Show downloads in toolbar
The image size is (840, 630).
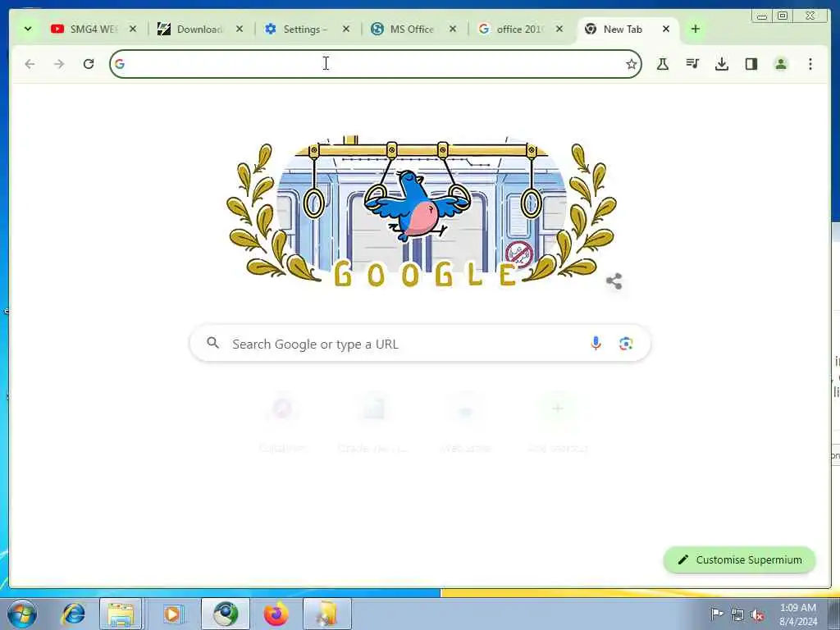pos(722,64)
